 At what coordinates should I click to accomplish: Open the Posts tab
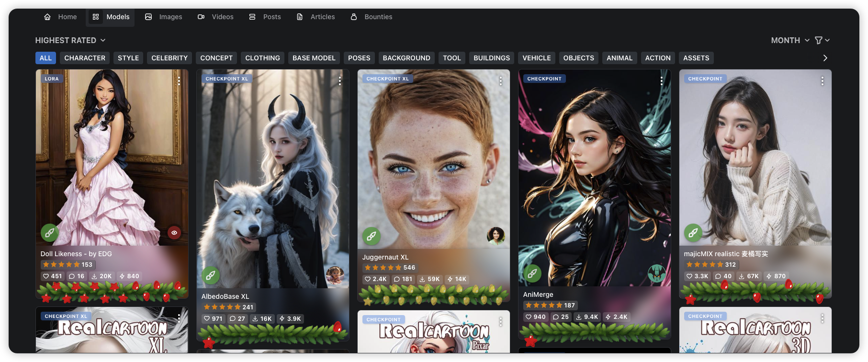(265, 17)
